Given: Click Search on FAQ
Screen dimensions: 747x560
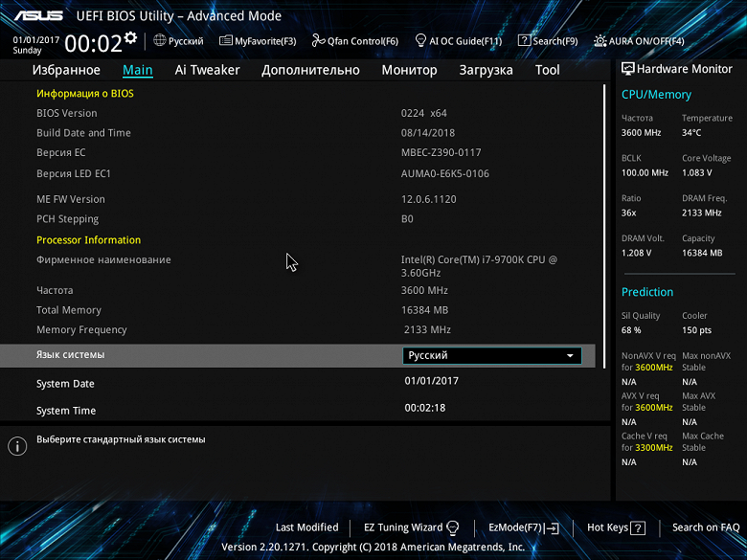Looking at the screenshot, I should pos(706,527).
